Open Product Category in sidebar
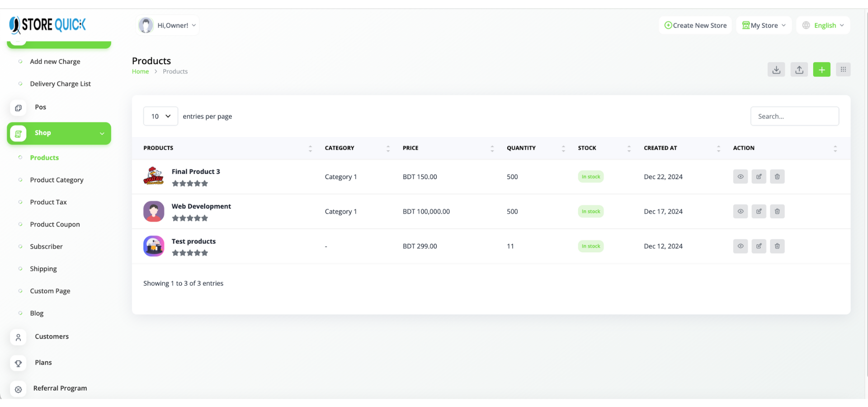Screen dimensions: 868x407 click(57, 180)
